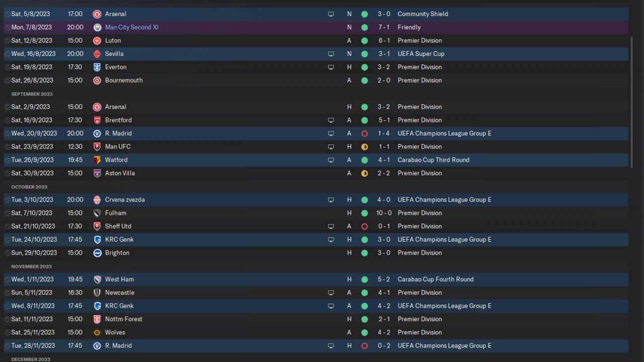The width and height of the screenshot is (644, 362).
Task: Open the Brighton team name link
Action: tap(117, 253)
